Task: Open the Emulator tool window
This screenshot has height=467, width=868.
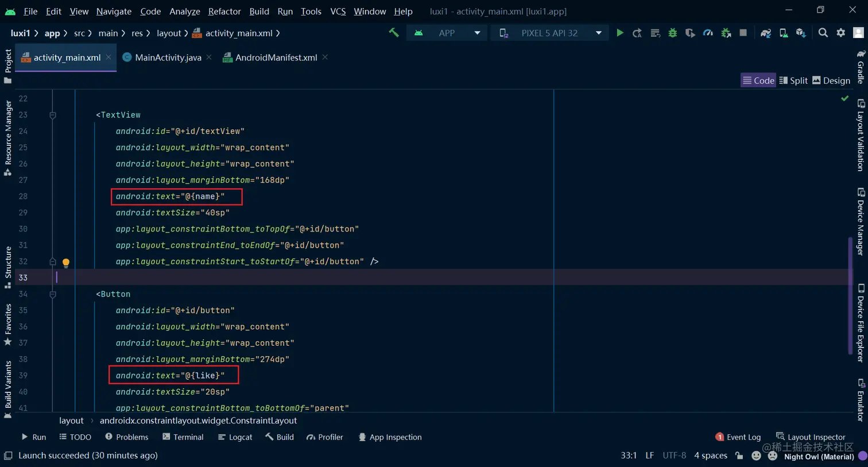Action: [861, 400]
